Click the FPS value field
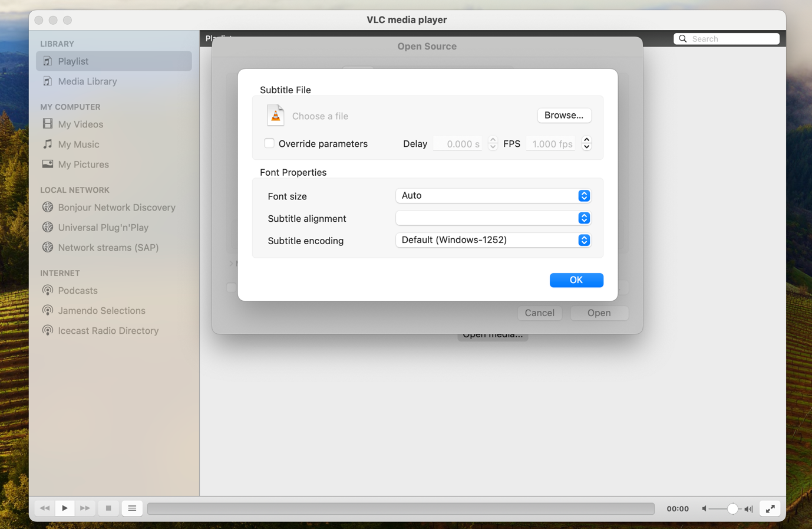Viewport: 812px width, 529px height. (x=551, y=144)
